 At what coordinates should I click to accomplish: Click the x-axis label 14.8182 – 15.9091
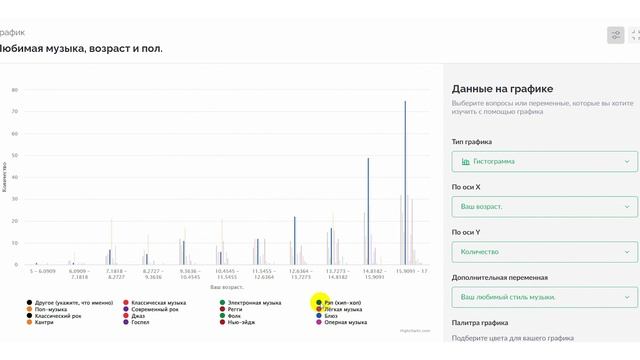pos(374,274)
